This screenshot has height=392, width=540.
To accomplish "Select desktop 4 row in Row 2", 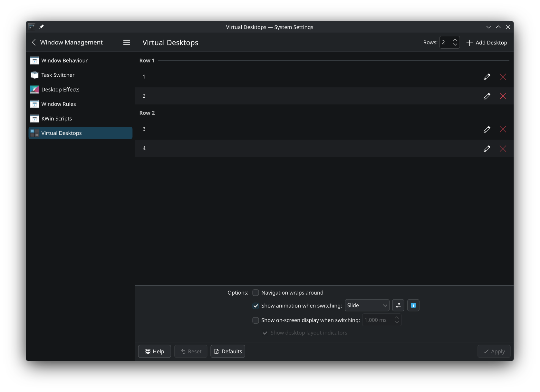I will pos(324,149).
